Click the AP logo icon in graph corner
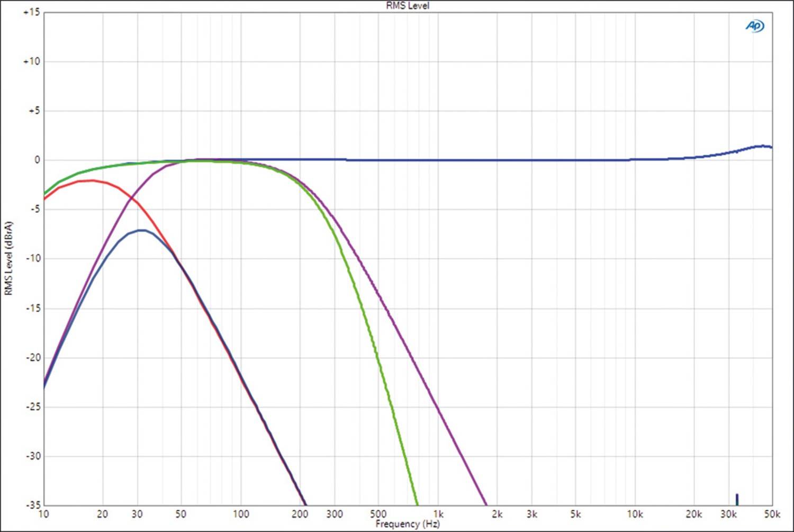This screenshot has width=794, height=532. 755,25
